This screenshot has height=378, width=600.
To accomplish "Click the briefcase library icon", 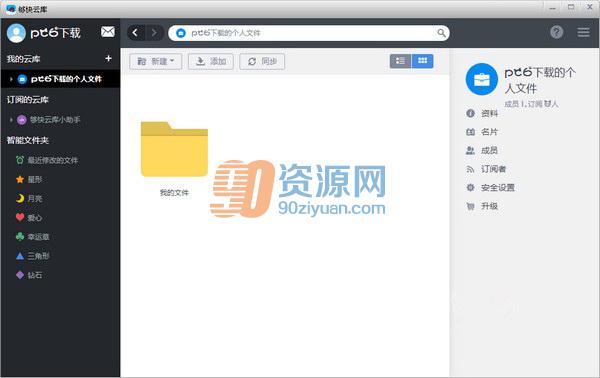I will (x=481, y=79).
